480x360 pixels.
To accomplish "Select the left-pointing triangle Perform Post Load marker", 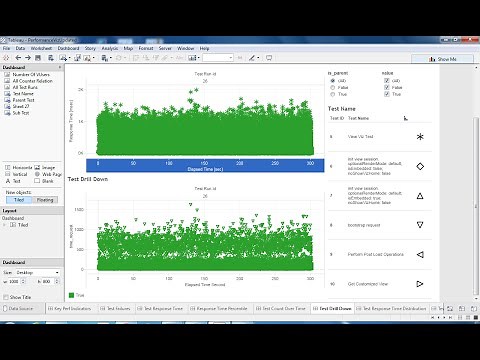I will pyautogui.click(x=420, y=254).
